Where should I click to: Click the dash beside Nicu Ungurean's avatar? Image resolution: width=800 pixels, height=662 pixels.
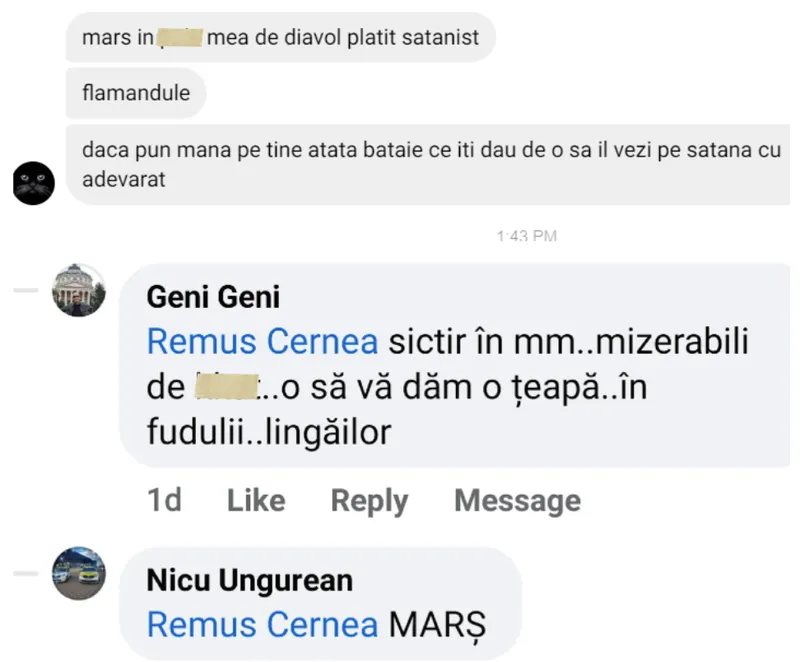[x=26, y=573]
